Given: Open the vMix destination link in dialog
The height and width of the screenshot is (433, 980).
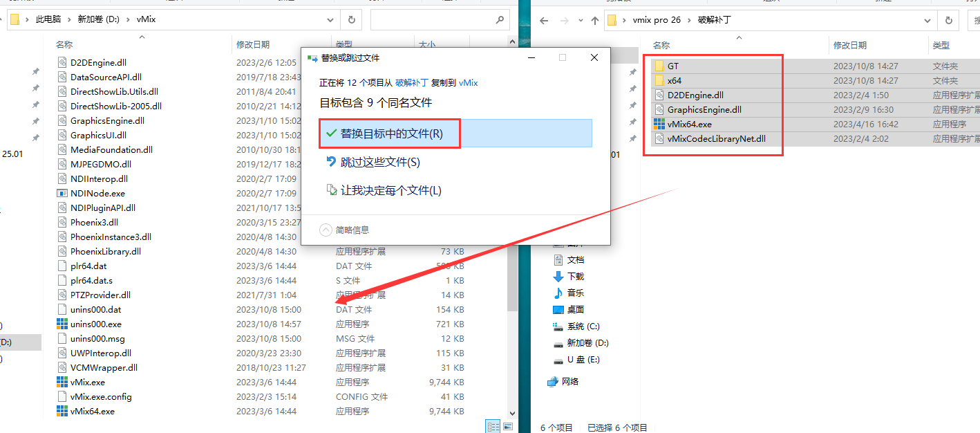Looking at the screenshot, I should (x=469, y=82).
